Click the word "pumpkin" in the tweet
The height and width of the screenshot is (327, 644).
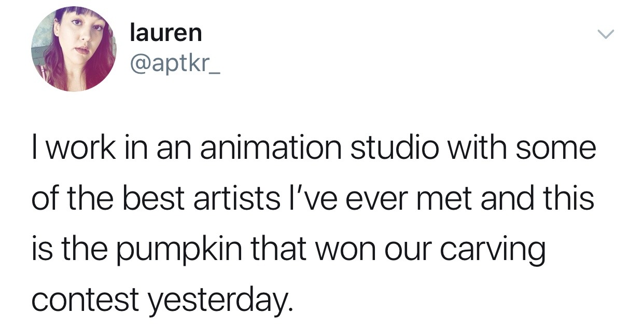coord(183,249)
